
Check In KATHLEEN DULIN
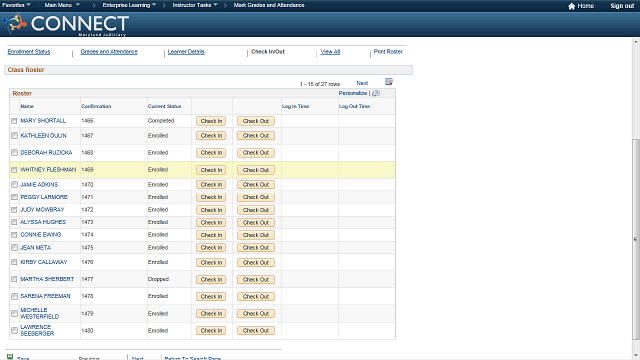(211, 136)
